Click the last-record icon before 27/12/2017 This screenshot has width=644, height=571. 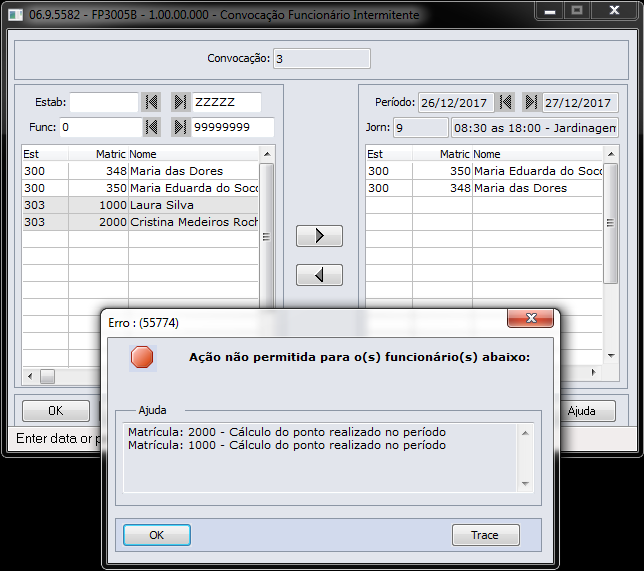531,102
